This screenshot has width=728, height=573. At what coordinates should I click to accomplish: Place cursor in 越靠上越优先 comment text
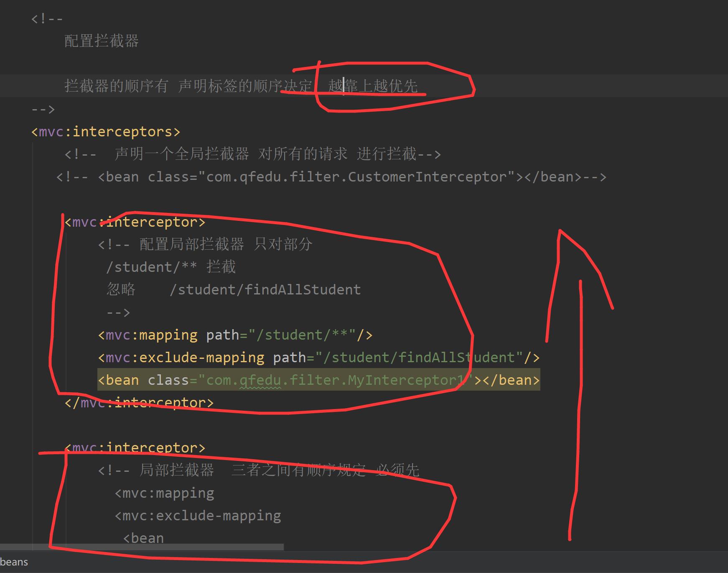tap(373, 86)
